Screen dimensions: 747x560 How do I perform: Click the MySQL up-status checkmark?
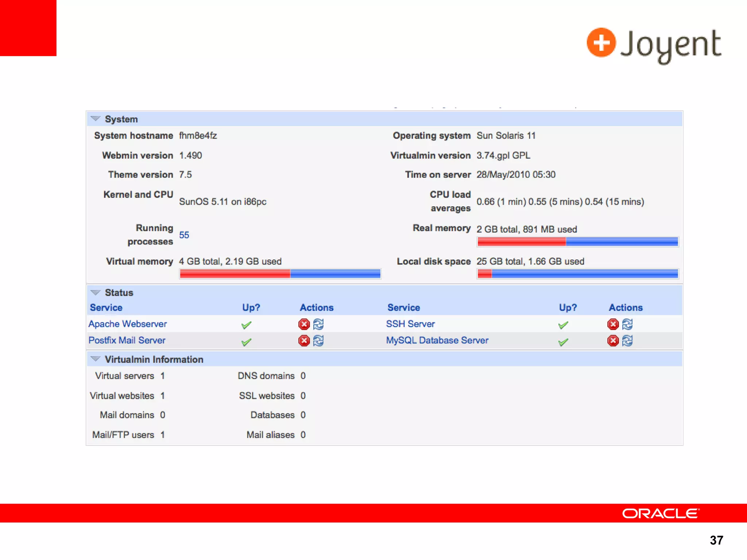tap(563, 342)
